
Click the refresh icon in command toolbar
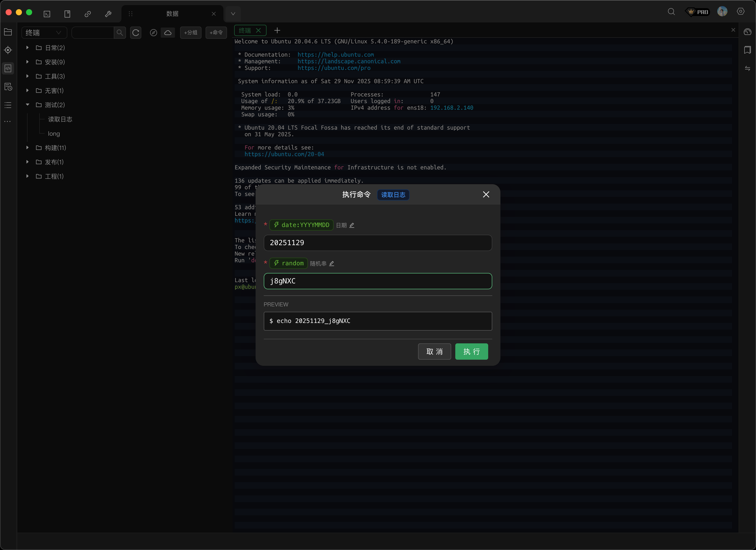coord(136,33)
